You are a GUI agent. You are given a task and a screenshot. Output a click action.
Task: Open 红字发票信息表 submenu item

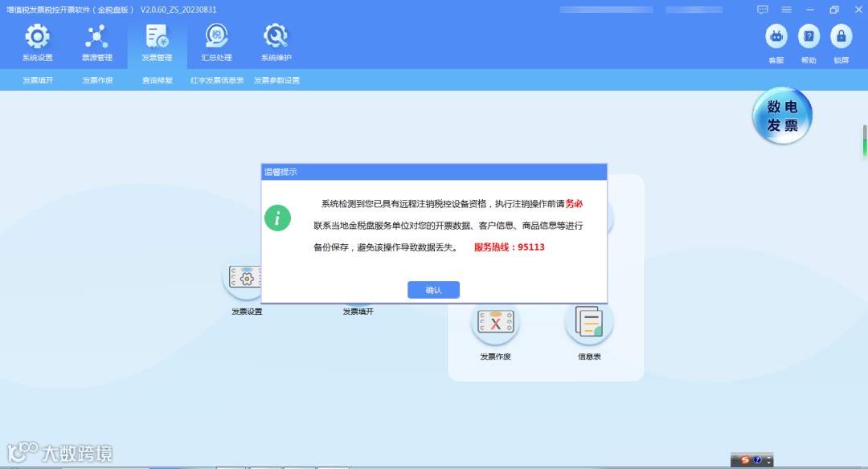(x=217, y=80)
